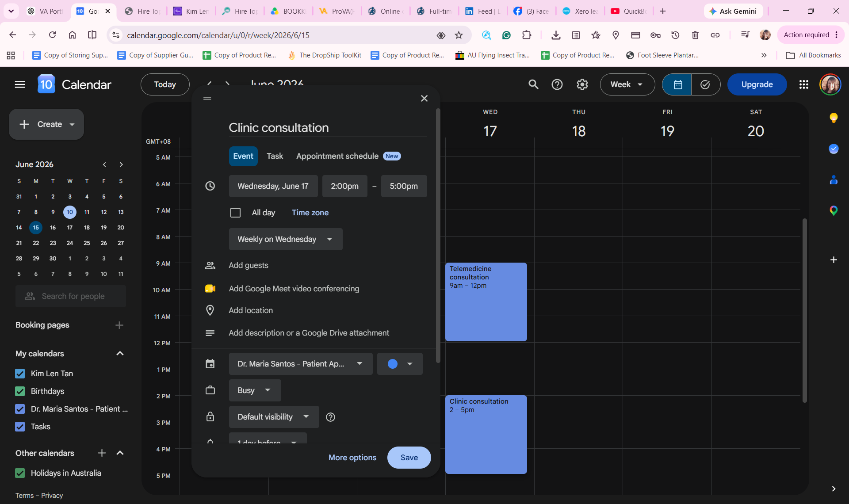Open the Default visibility dropdown
Screen dimensions: 849x504
274,417
